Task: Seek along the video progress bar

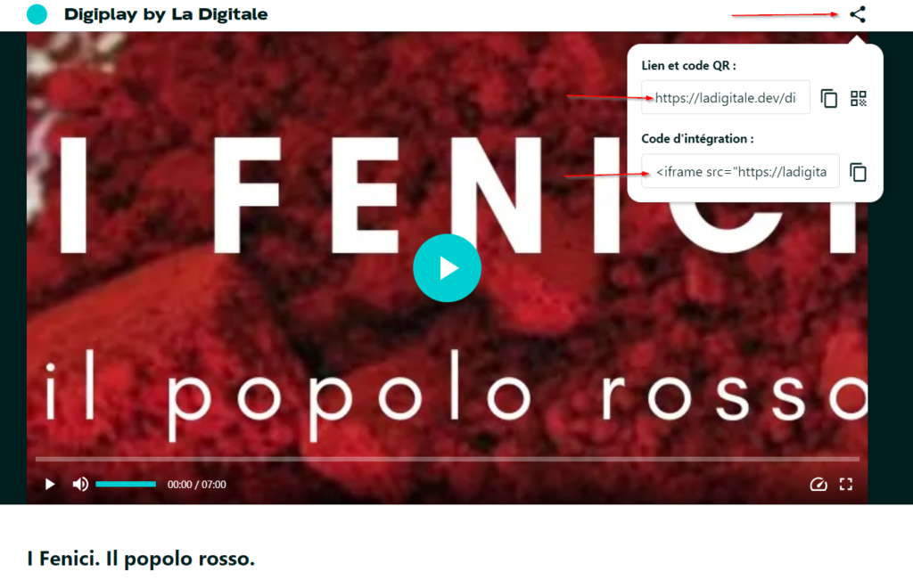Action: click(x=448, y=459)
